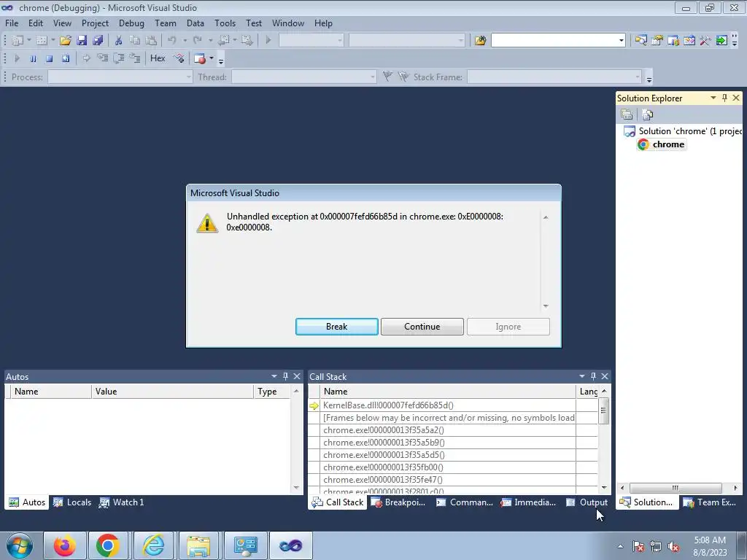Select Solution 'chrome' node in Solution Explorer
Screen dimensions: 747x560
pyautogui.click(x=684, y=131)
